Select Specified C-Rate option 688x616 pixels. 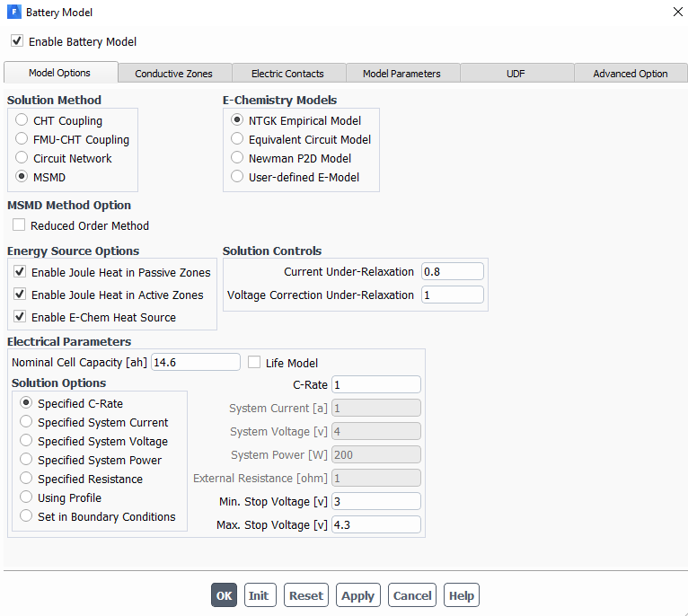click(x=26, y=403)
